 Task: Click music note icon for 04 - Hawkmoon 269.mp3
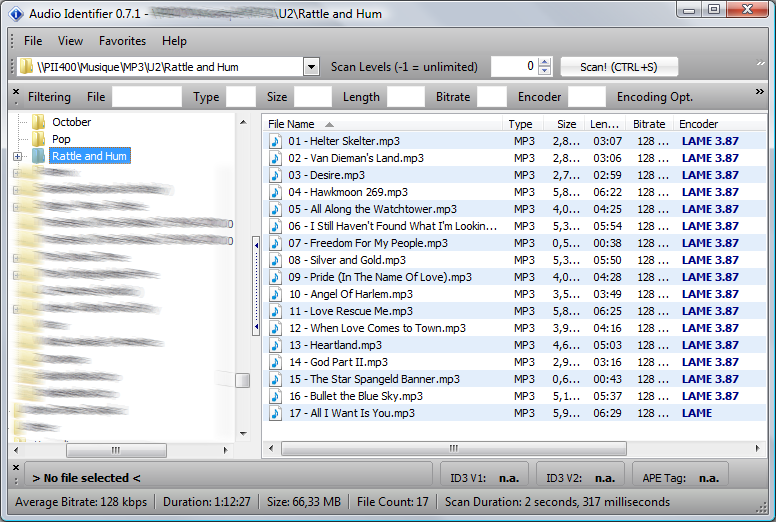pos(275,192)
